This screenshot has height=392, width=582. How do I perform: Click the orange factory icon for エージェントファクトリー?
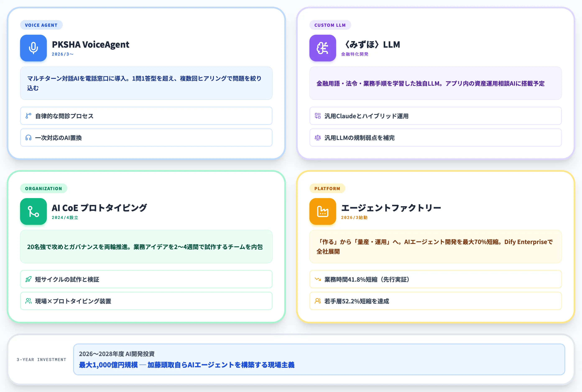tap(323, 211)
